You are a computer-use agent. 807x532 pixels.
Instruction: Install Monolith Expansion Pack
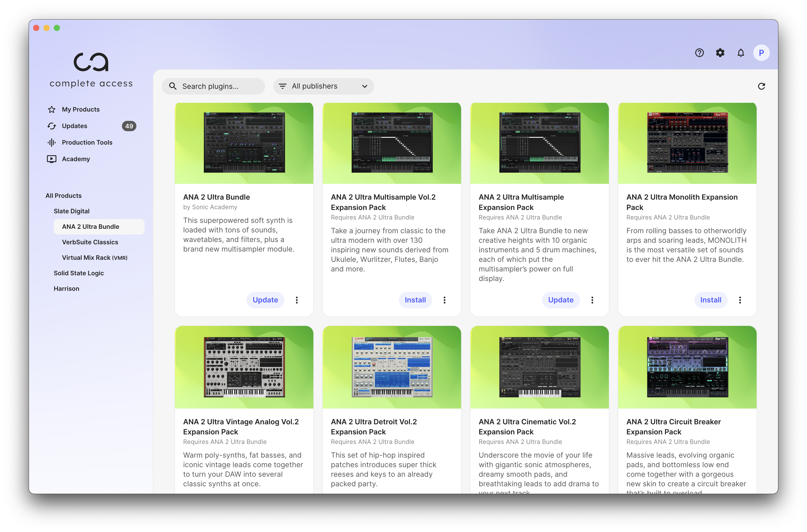(x=711, y=300)
